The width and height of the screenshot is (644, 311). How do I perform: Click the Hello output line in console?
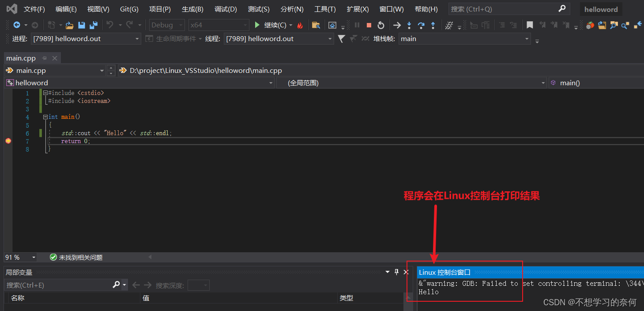[429, 292]
